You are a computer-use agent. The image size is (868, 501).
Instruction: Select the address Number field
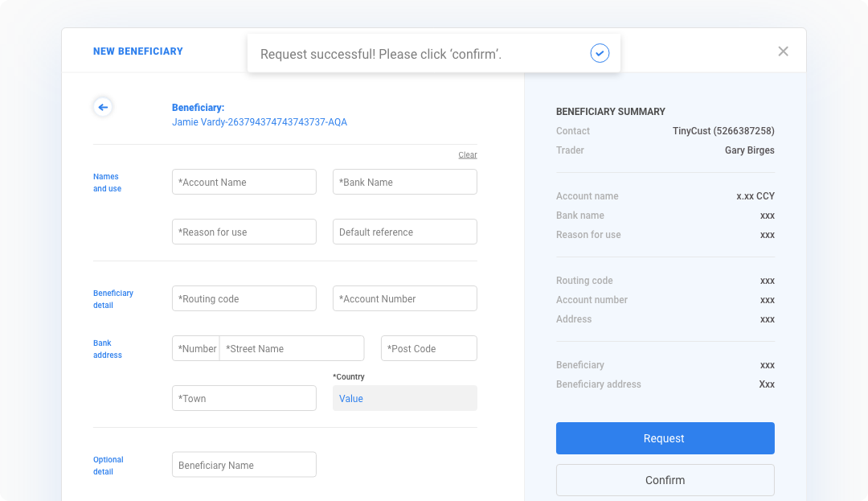click(196, 348)
